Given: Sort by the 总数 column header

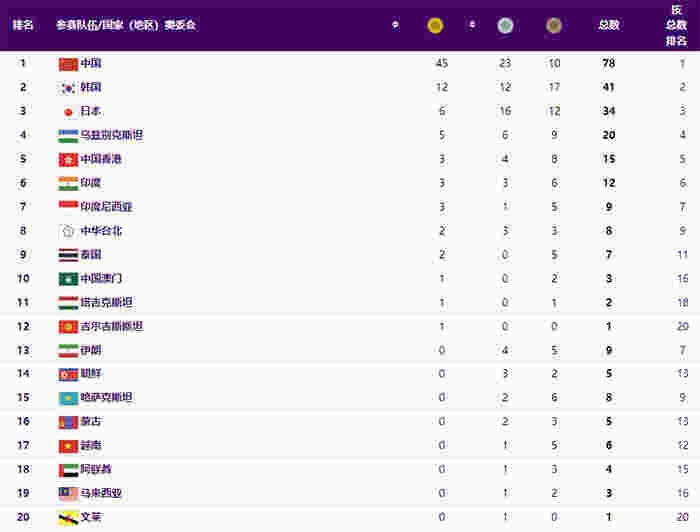Looking at the screenshot, I should (x=609, y=25).
